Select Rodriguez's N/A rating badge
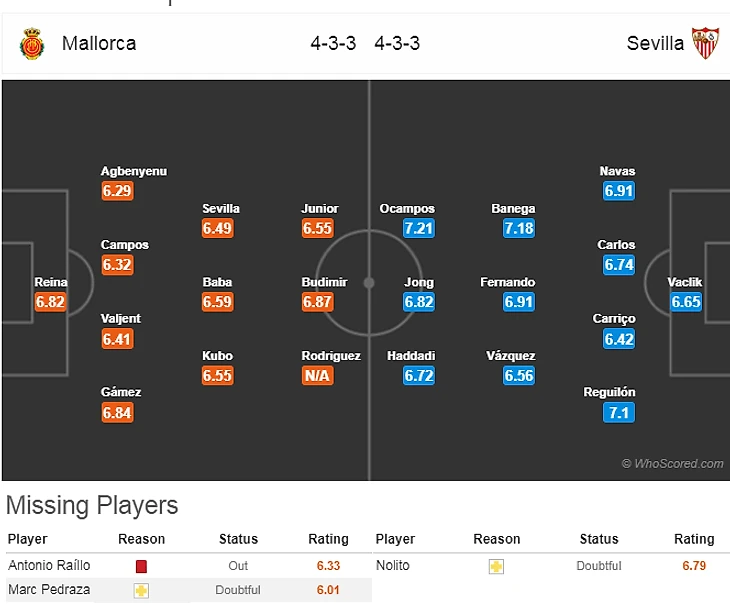The height and width of the screenshot is (604, 730). (317, 376)
